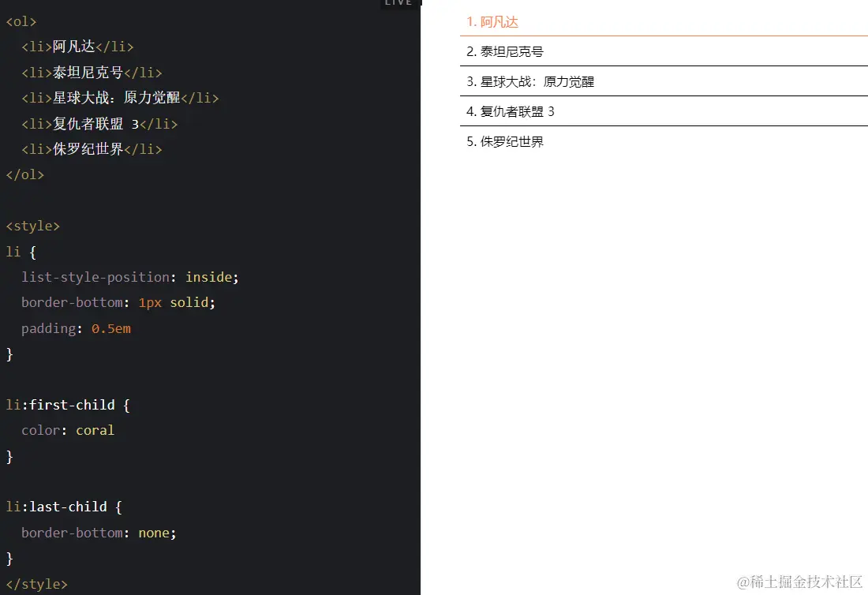868x595 pixels.
Task: Click list item 星球大战：原力觉醒 in preview
Action: click(x=664, y=81)
